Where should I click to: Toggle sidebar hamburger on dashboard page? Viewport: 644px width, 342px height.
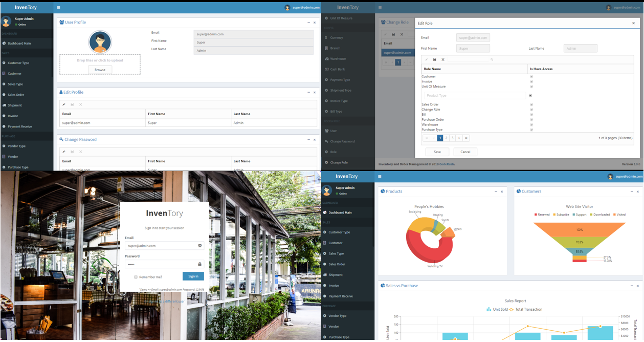(x=380, y=177)
